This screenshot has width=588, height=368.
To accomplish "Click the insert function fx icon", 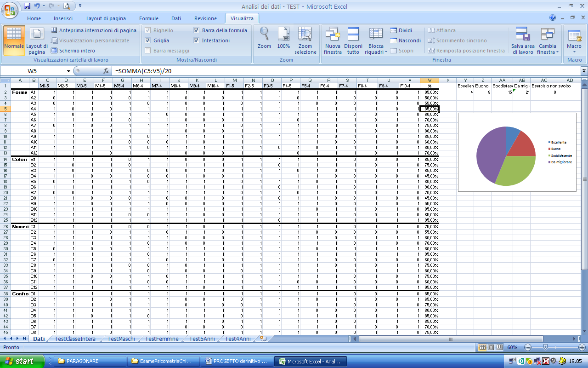I will tap(106, 71).
